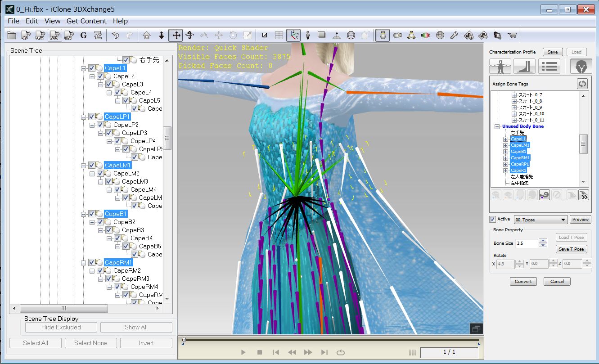Collapse the CapeB1 node in Scene Tree

[x=83, y=214]
